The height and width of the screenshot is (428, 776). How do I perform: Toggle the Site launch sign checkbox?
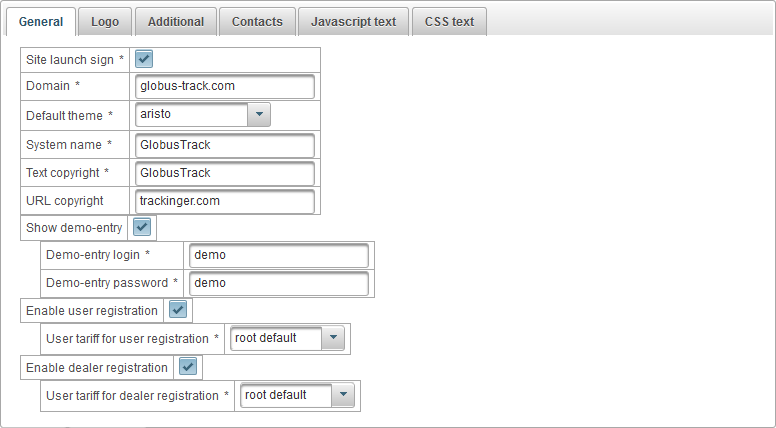click(x=144, y=59)
